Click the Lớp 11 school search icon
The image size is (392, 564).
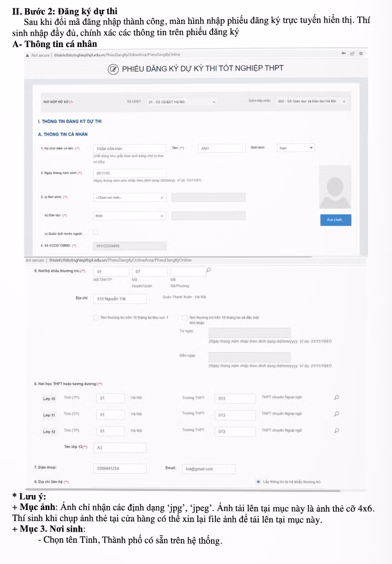click(337, 414)
